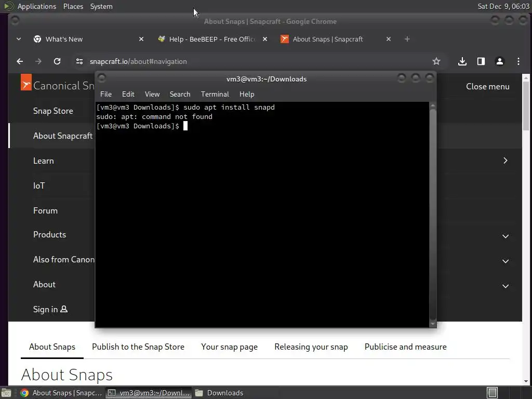Select Releasing your snap tab

point(311,347)
